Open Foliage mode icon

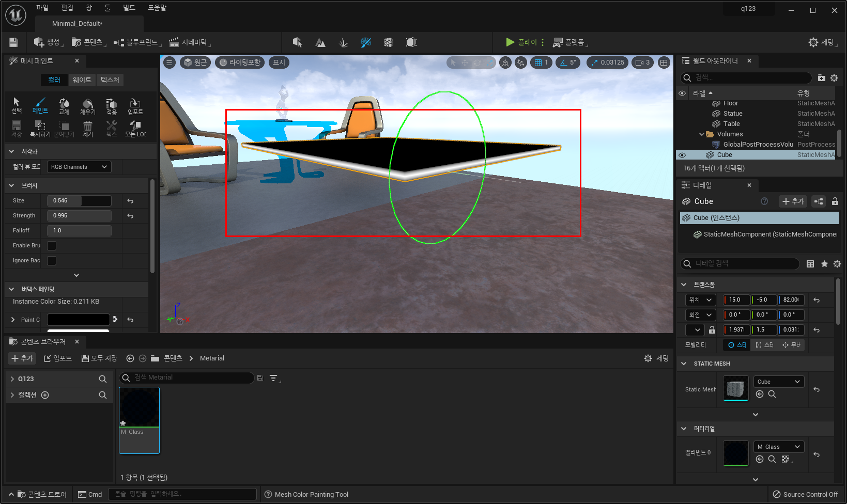pyautogui.click(x=343, y=42)
